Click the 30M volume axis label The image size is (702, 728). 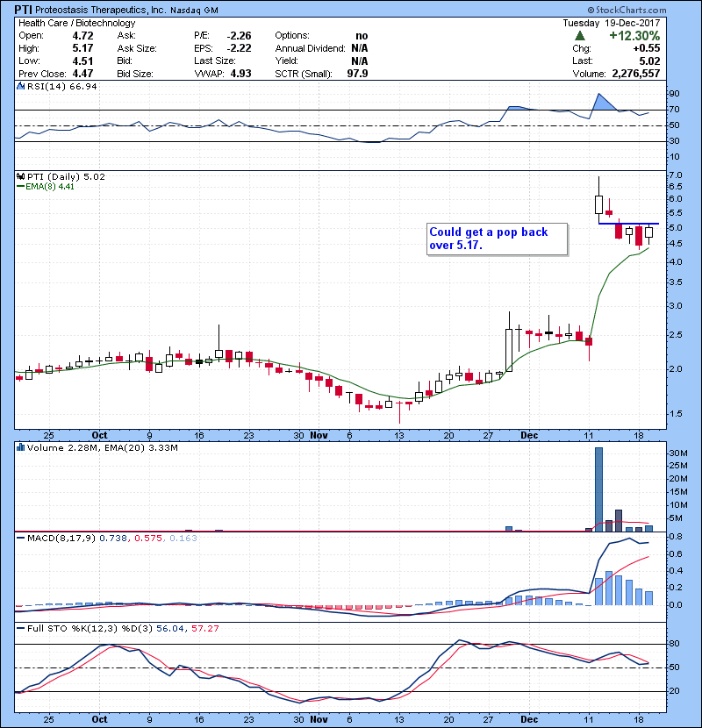677,453
